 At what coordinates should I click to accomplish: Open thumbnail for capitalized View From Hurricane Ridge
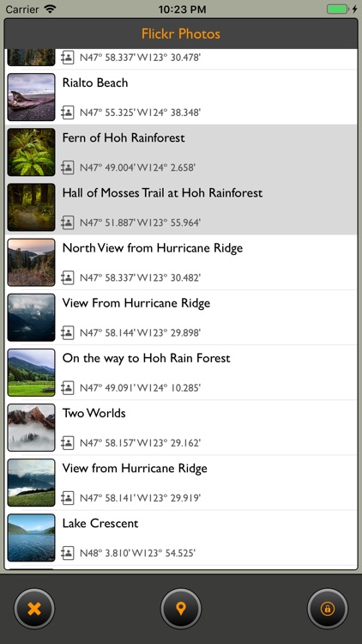(31, 317)
